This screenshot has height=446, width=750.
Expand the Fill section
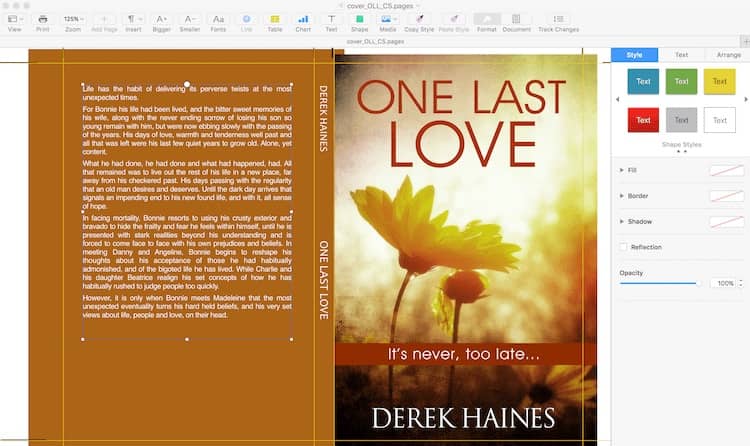[x=621, y=170]
